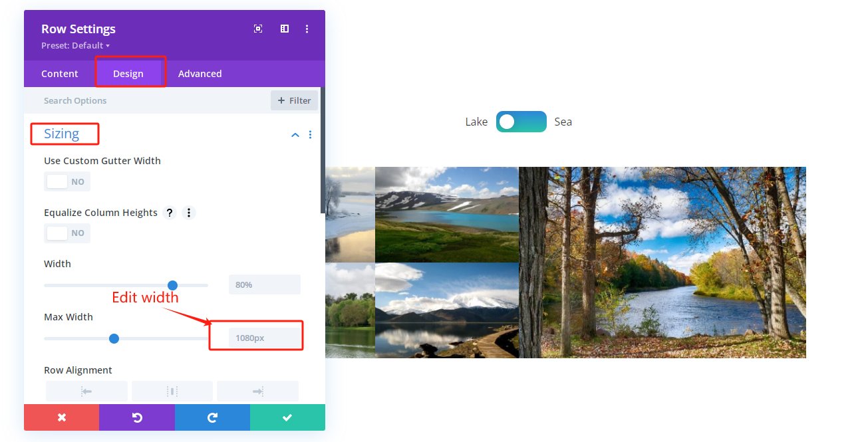Save changes with the green checkmark

tap(287, 417)
